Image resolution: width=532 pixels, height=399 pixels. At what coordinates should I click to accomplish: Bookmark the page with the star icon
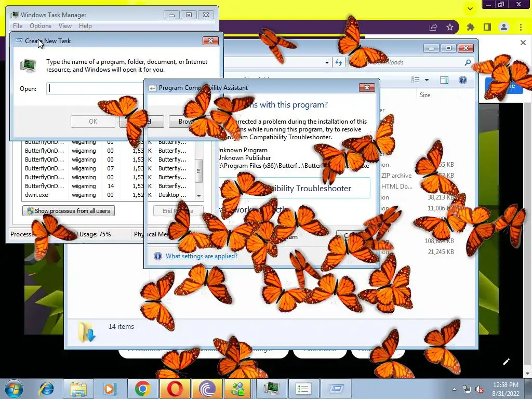tap(450, 27)
